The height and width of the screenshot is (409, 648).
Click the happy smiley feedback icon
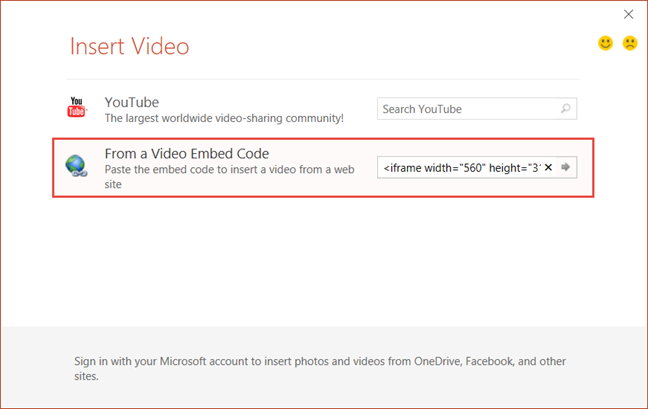click(x=605, y=43)
